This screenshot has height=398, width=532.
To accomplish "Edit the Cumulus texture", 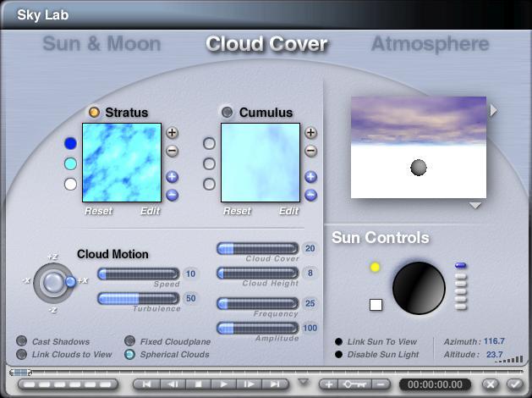I will (288, 211).
